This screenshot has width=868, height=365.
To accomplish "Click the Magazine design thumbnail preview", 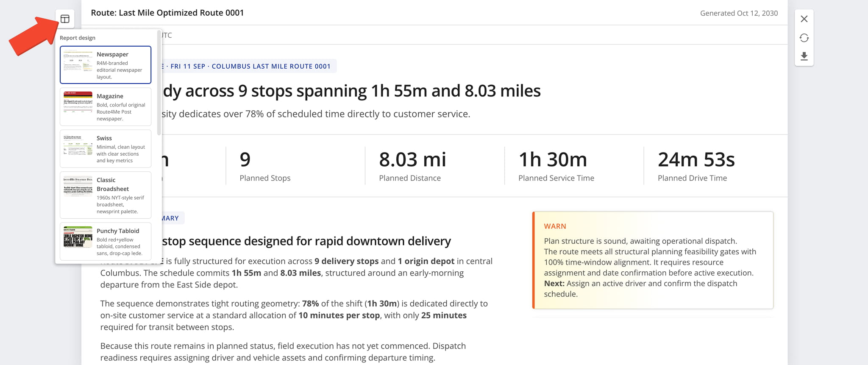I will coord(78,102).
